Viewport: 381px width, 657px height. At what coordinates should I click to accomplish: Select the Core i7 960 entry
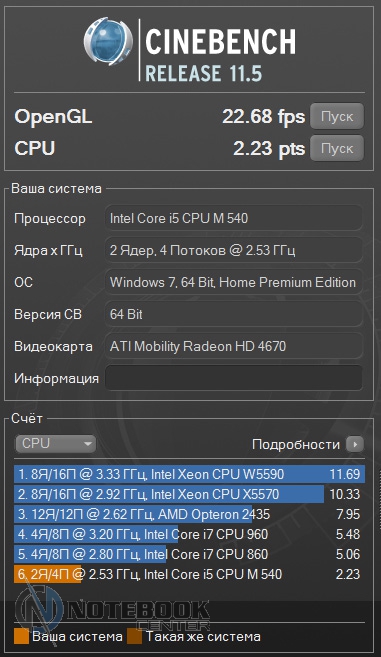[189, 534]
